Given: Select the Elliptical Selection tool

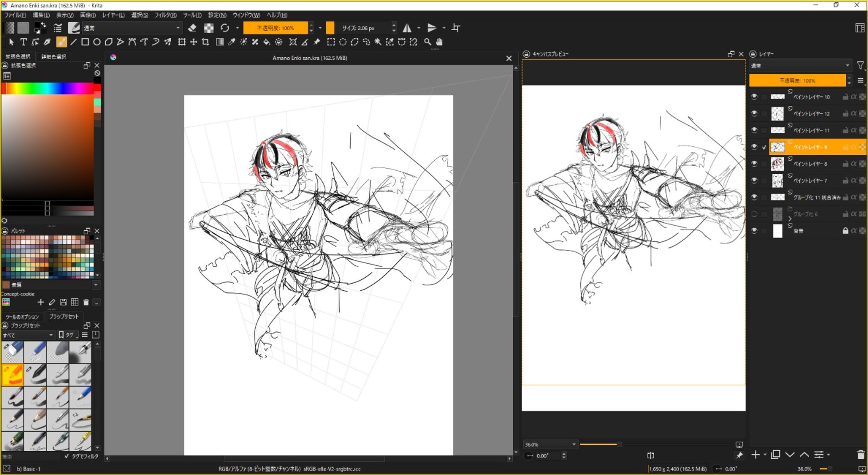Looking at the screenshot, I should (343, 42).
